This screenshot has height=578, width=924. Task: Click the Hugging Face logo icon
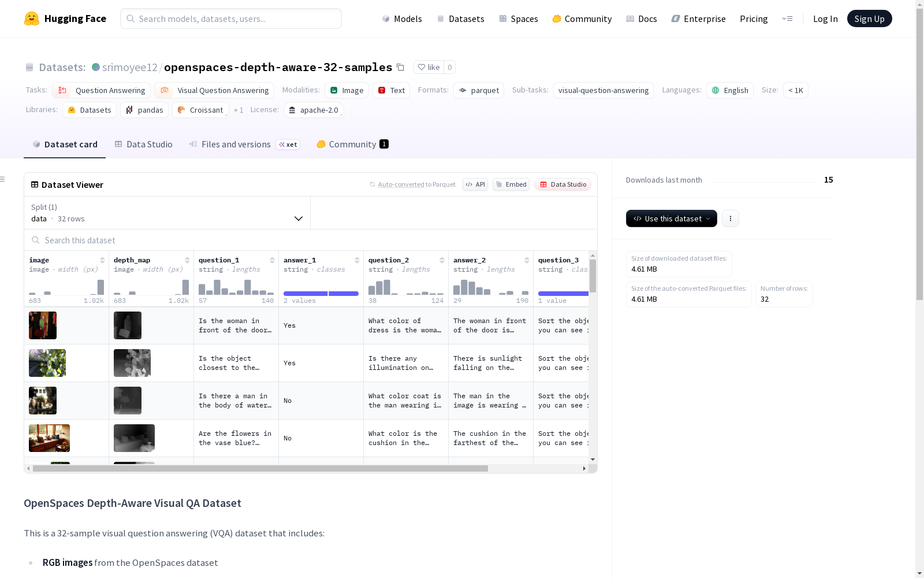tap(32, 18)
